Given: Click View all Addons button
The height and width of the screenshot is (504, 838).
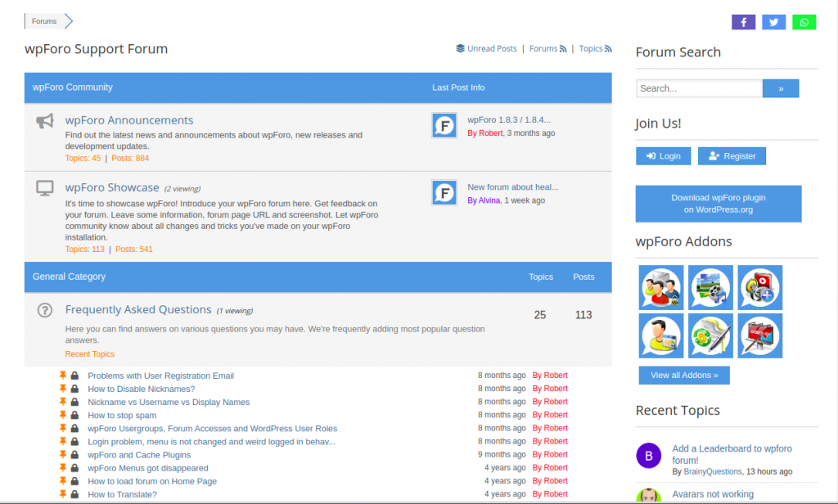Looking at the screenshot, I should pyautogui.click(x=684, y=376).
